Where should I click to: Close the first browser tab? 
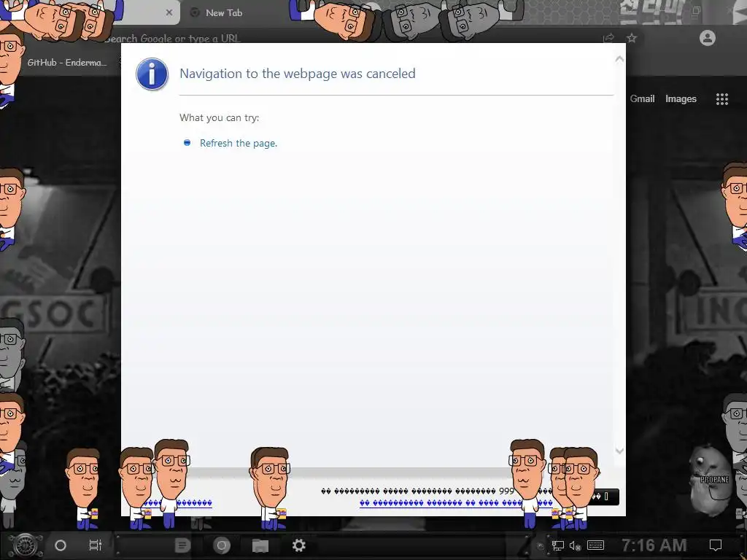(169, 13)
